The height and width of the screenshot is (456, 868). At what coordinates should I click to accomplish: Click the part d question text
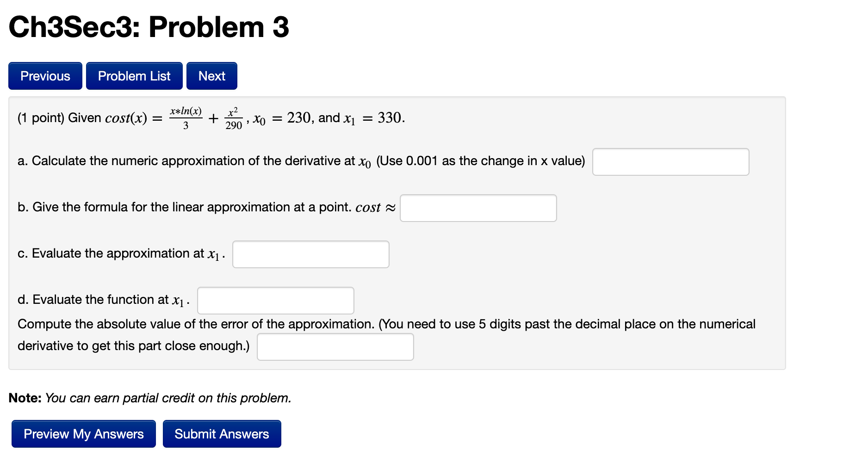coord(102,300)
